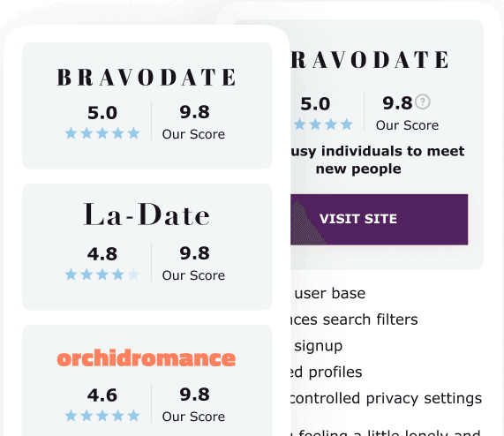Click the BravoDate logo in the featured panel

pyautogui.click(x=370, y=60)
